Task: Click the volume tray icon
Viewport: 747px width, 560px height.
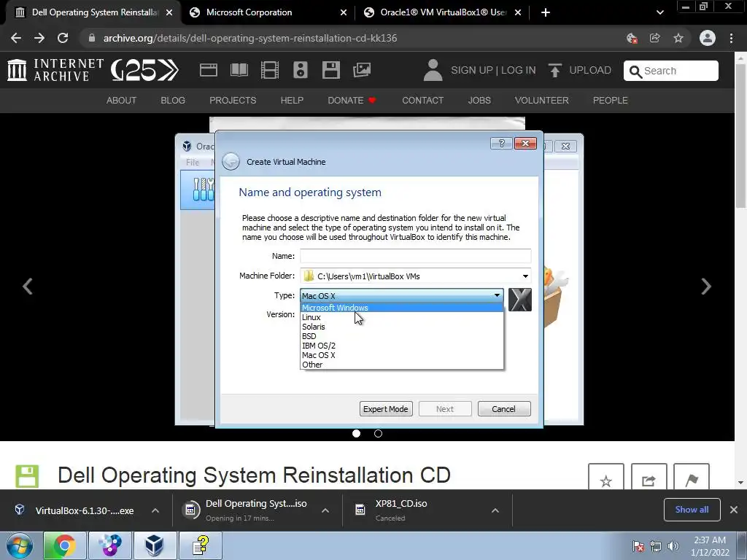Action: pyautogui.click(x=673, y=546)
